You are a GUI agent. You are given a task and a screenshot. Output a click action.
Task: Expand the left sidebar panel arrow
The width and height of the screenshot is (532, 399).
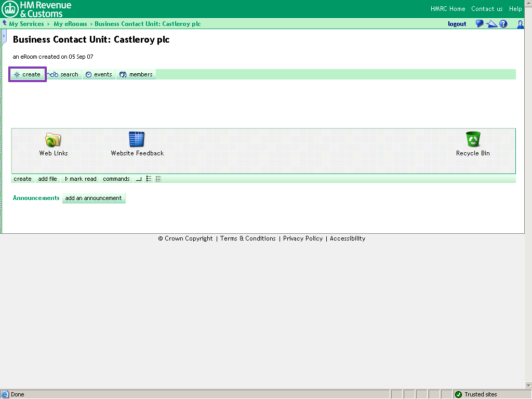coord(4,36)
